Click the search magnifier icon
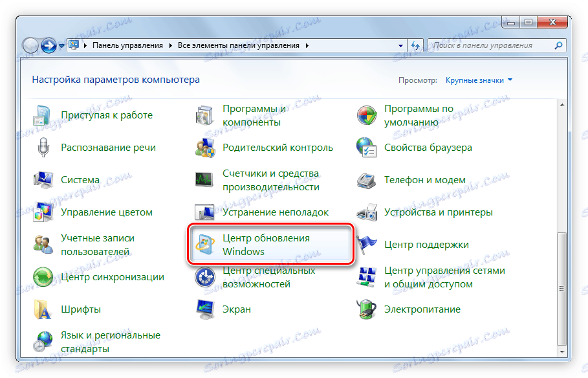The image size is (588, 378). (558, 45)
